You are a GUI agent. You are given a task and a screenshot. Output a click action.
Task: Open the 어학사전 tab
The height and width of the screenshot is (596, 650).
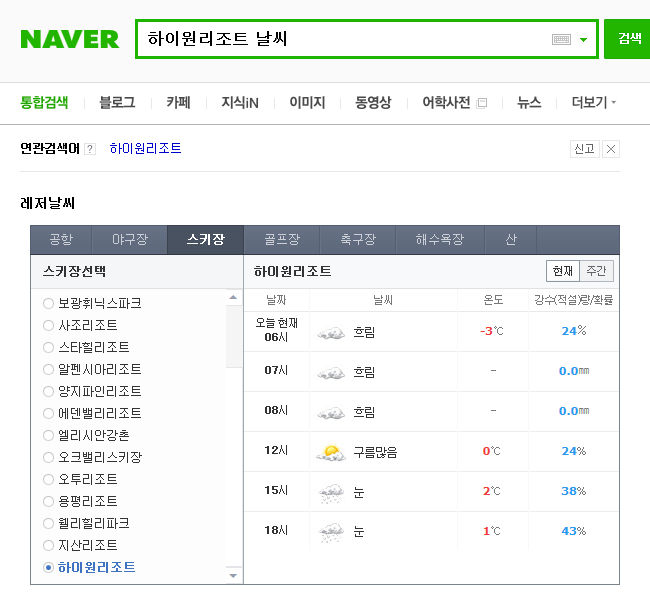(446, 102)
